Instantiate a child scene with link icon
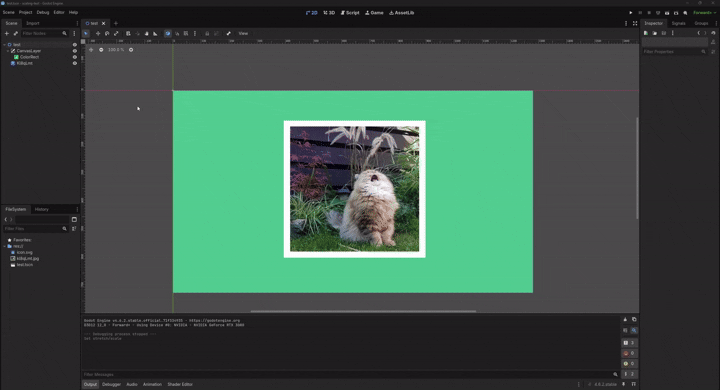Image resolution: width=720 pixels, height=390 pixels. tap(16, 34)
